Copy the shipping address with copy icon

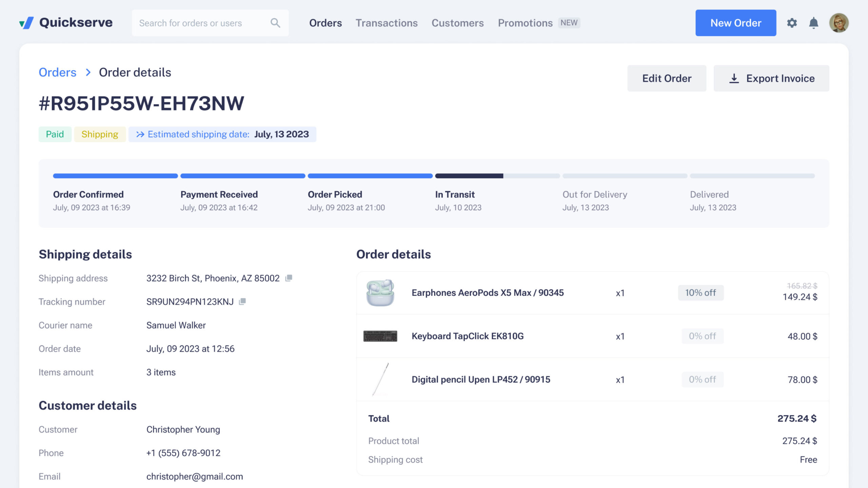coord(289,278)
